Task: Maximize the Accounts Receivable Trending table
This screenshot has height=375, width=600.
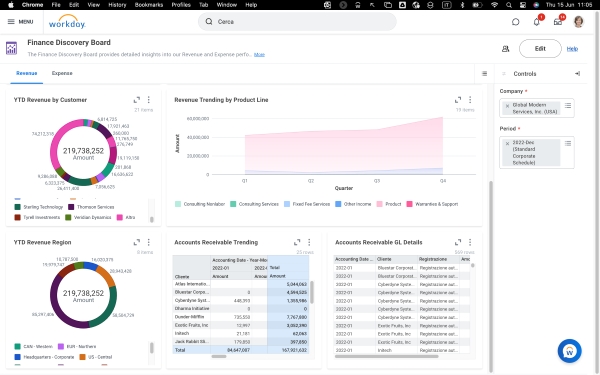Action: tap(297, 242)
